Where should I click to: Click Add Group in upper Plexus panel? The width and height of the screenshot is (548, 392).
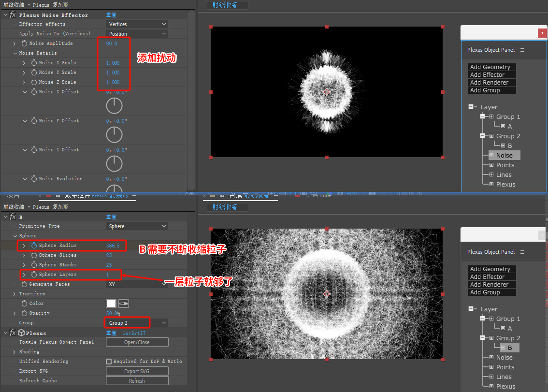pyautogui.click(x=492, y=90)
